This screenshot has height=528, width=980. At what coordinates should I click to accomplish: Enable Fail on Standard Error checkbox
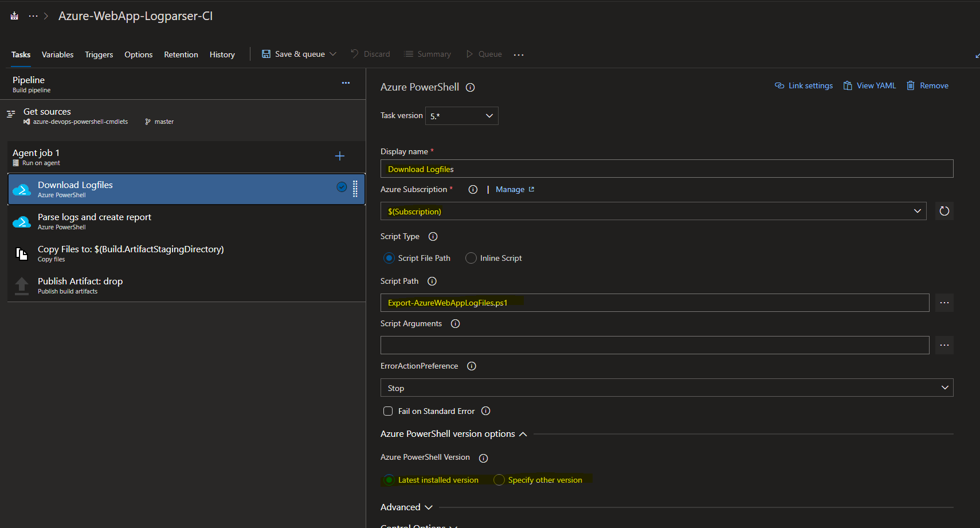tap(388, 411)
